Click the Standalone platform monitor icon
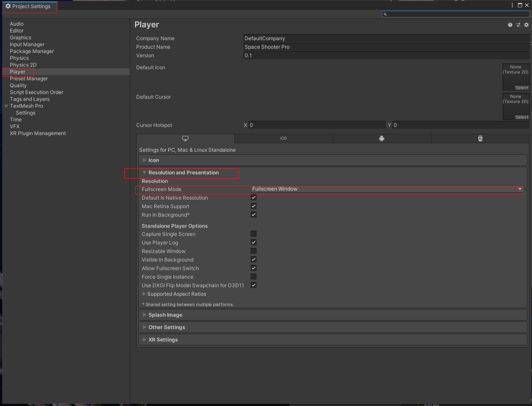The width and height of the screenshot is (532, 406). (x=185, y=138)
